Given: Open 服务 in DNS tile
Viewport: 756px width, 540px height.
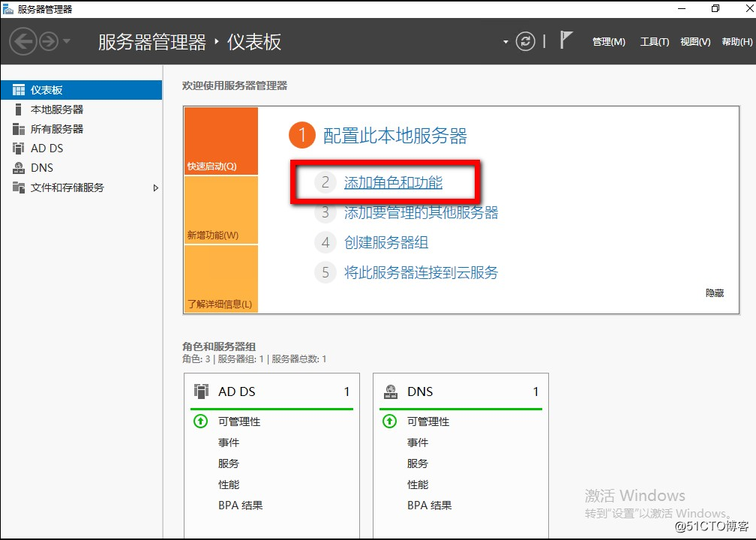Looking at the screenshot, I should point(418,463).
